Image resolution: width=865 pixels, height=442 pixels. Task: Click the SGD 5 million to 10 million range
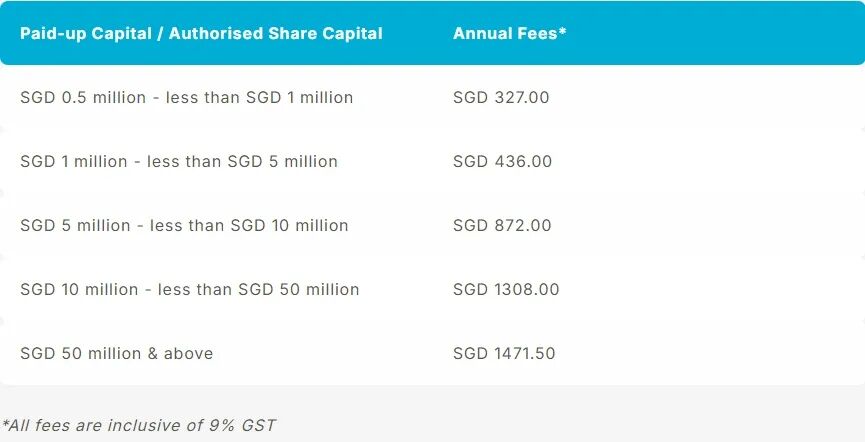pyautogui.click(x=184, y=225)
